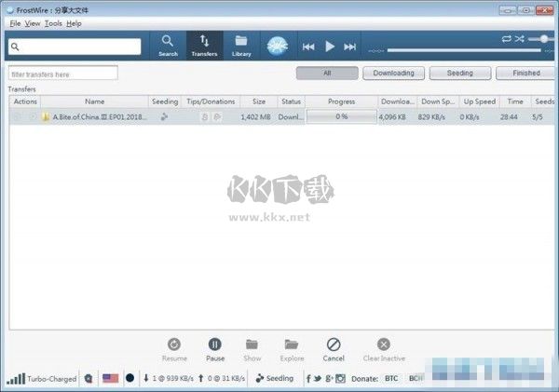Open the Help menu
Image resolution: width=559 pixels, height=392 pixels.
(x=74, y=23)
